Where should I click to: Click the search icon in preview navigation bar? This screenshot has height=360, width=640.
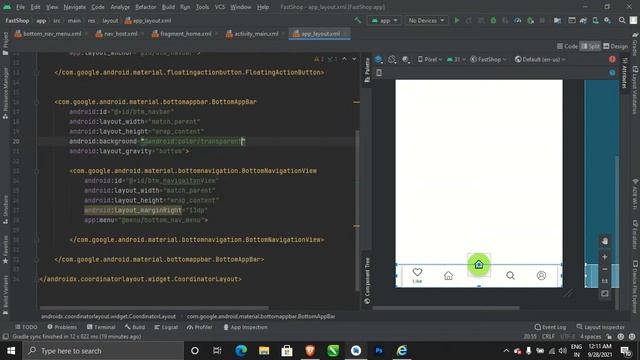click(x=510, y=276)
